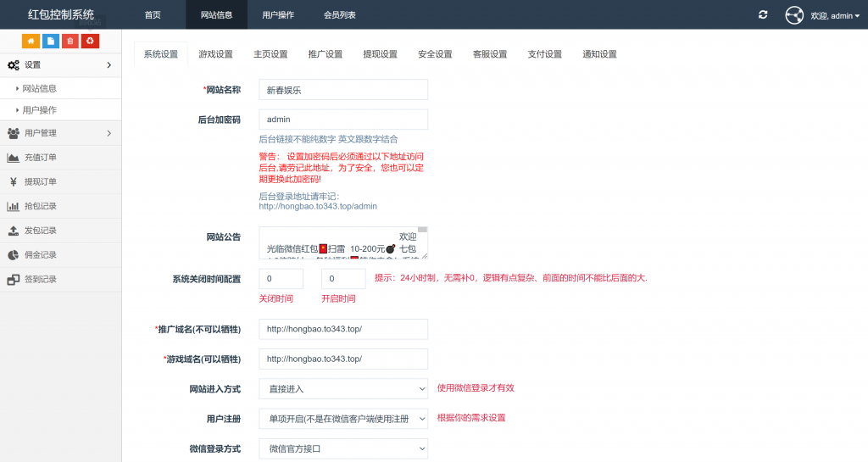Viewport: 868px width, 462px height.
Task: Click the orange home icon button
Action: pos(31,41)
